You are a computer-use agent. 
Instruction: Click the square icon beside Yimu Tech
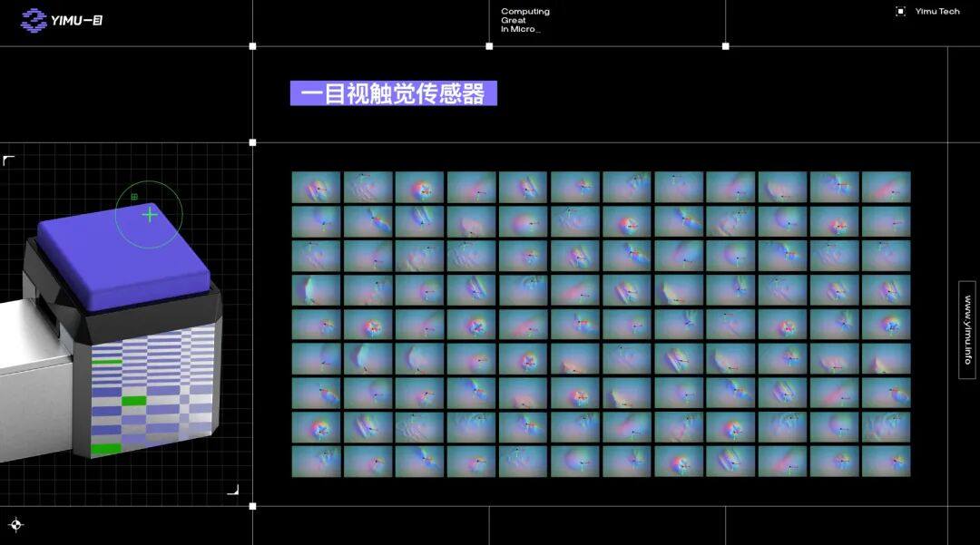click(x=900, y=12)
